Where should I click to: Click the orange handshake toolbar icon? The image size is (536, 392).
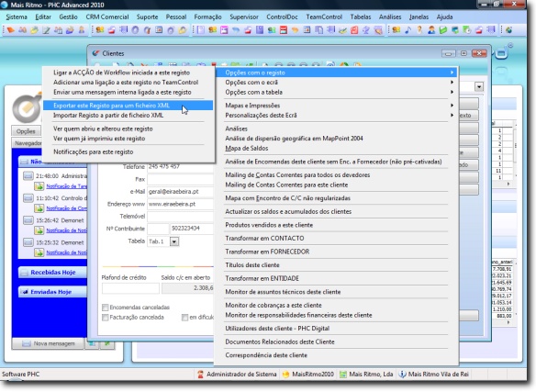295,30
